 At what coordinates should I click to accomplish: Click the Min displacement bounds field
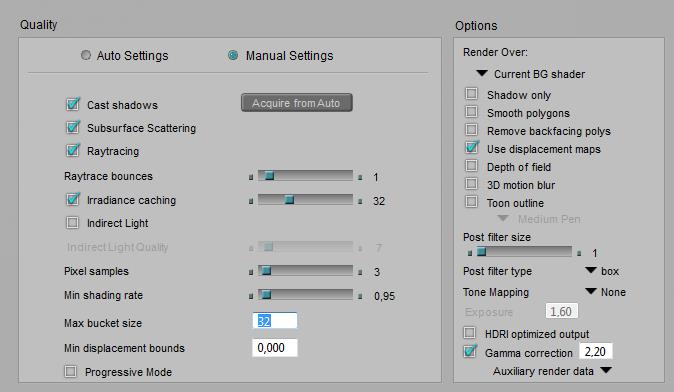tap(275, 348)
